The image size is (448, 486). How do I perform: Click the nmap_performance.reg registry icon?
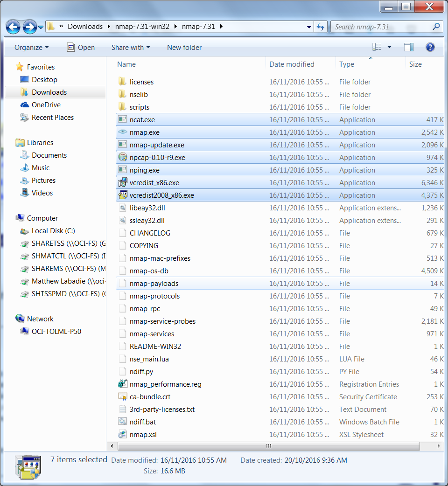tap(122, 384)
